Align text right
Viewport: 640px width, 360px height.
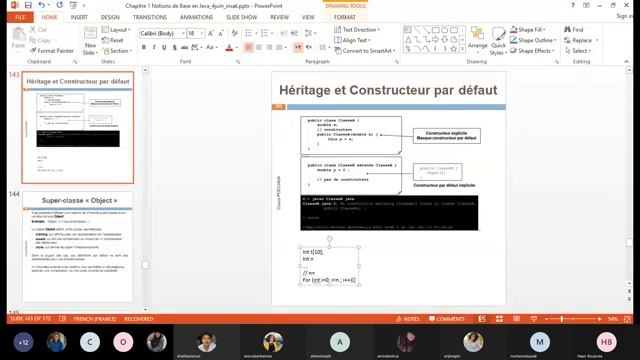(x=269, y=47)
